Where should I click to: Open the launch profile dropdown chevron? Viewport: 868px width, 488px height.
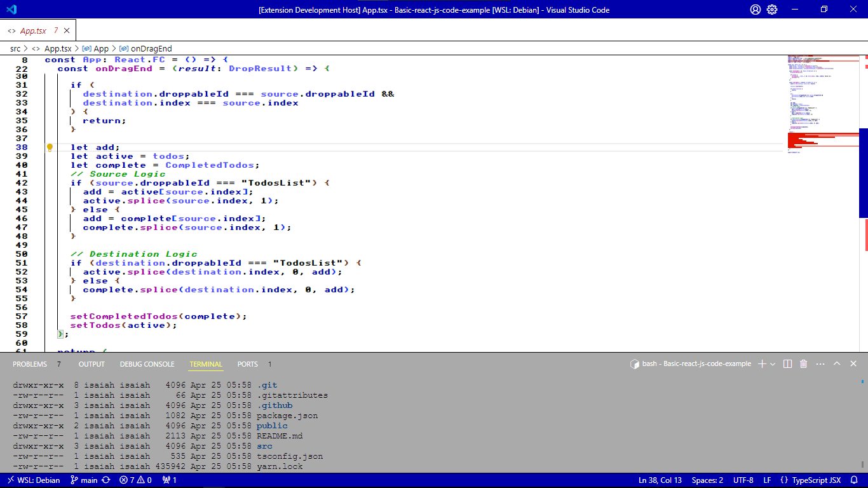pos(773,364)
